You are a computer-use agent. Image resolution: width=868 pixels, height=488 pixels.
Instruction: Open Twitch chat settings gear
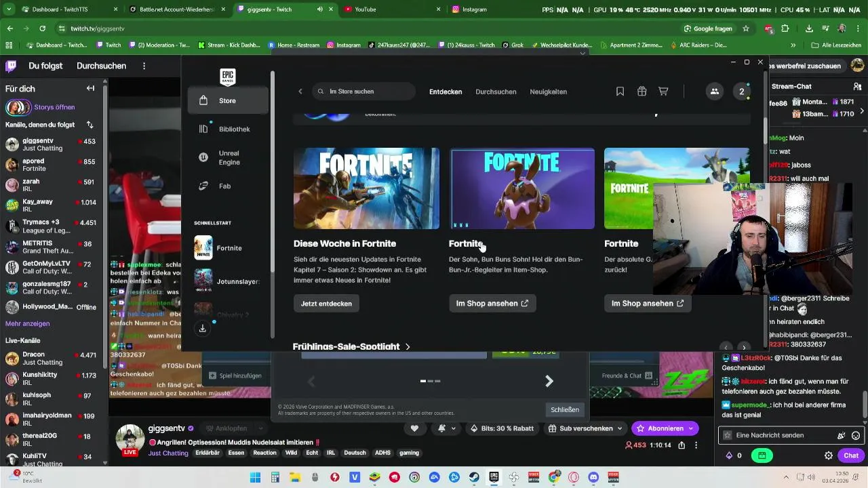click(x=829, y=455)
